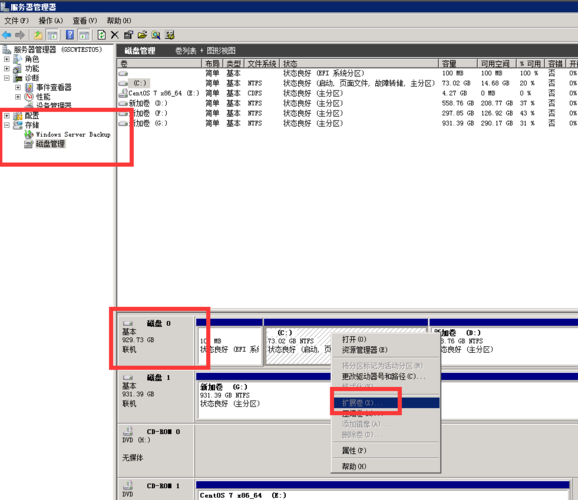Expand the 事件查看器 tree node

18,87
